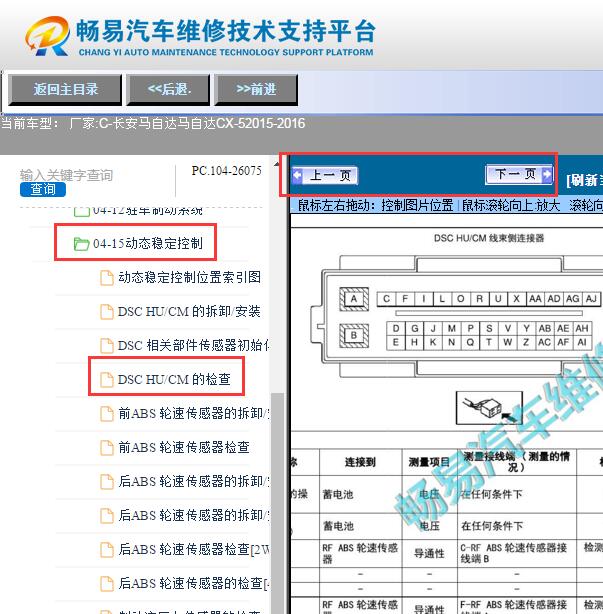The height and width of the screenshot is (614, 603).
Task: Click document icon beside 前ABS 轮速传感器检查
Action: point(107,448)
